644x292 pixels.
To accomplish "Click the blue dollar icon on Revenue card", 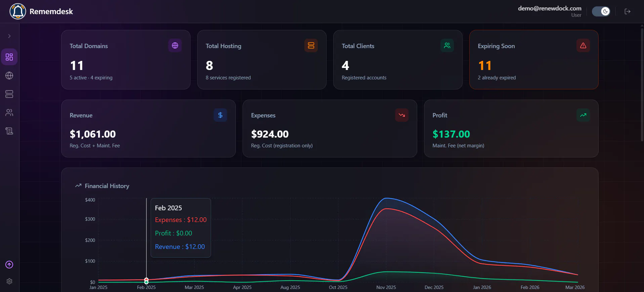I will (x=220, y=115).
